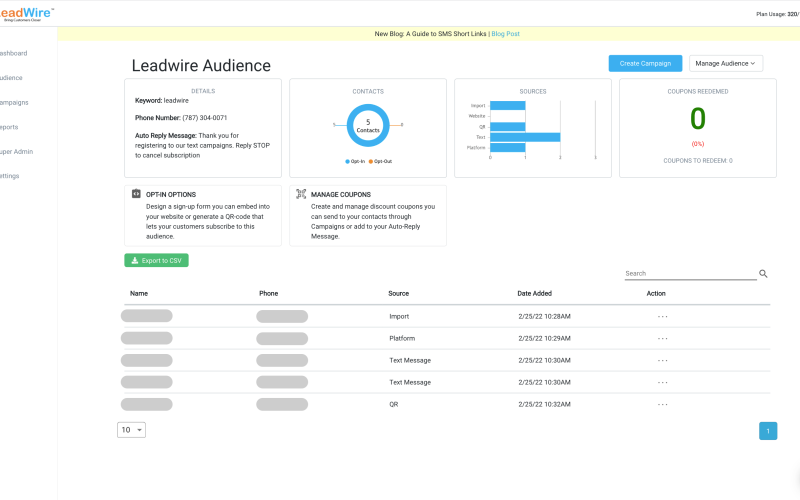Screen dimensions: 800x500
Task: Go to Dashboard in sidebar
Action: [14, 53]
